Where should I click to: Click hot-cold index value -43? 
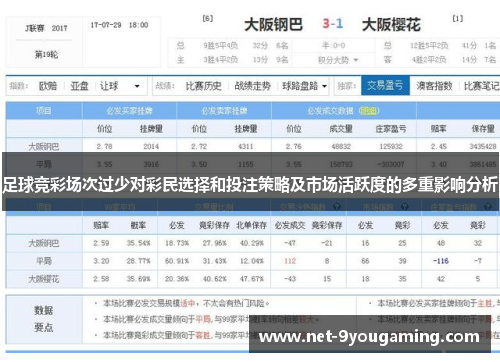pos(290,279)
